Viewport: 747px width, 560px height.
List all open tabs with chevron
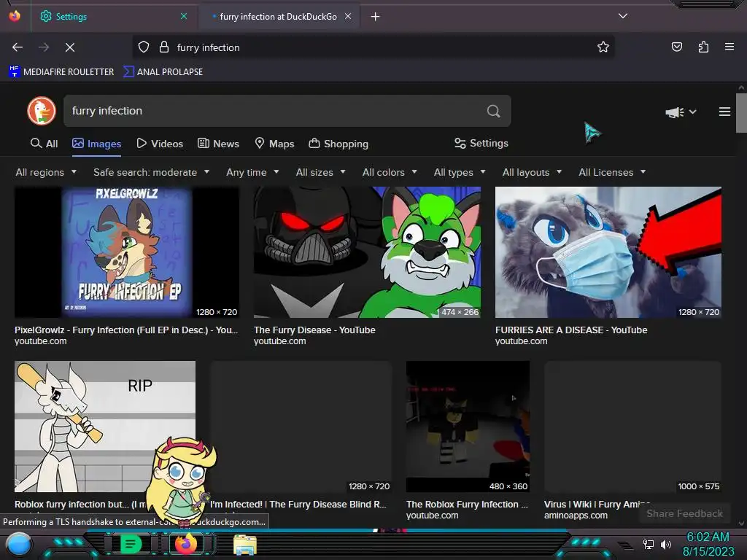point(623,16)
